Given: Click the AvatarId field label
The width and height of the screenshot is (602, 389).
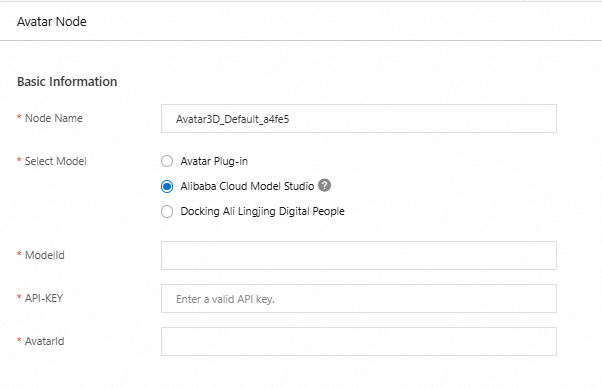Looking at the screenshot, I should point(45,341).
